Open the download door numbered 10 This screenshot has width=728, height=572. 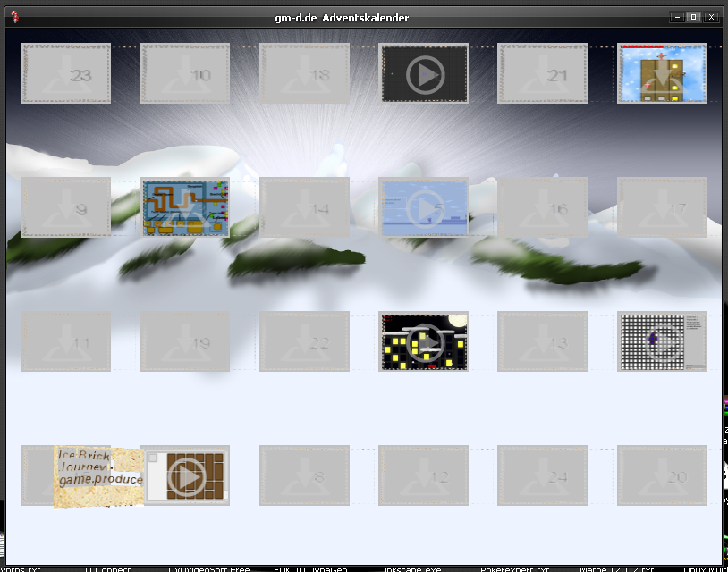click(x=184, y=74)
